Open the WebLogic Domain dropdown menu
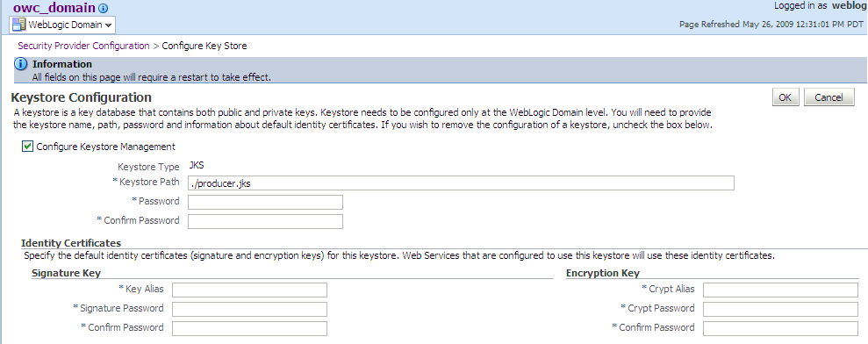 pos(62,25)
